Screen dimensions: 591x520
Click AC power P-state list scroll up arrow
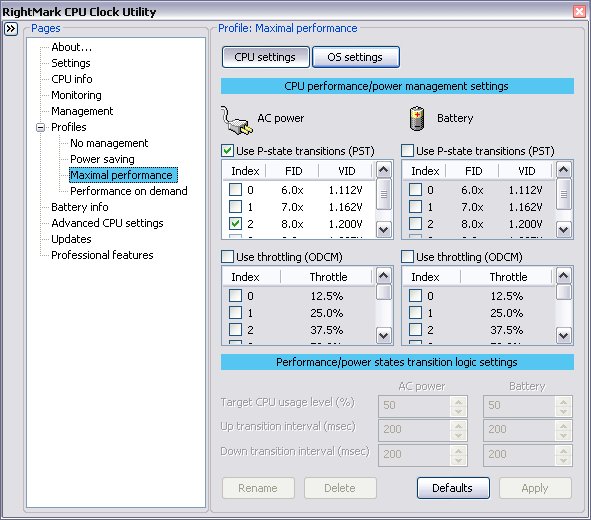click(x=384, y=170)
